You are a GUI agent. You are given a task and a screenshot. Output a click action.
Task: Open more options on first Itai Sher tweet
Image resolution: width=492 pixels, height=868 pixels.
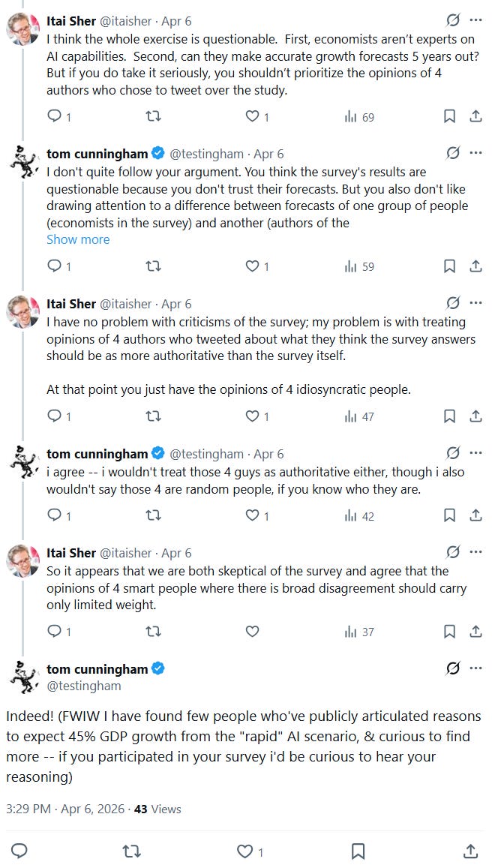pyautogui.click(x=475, y=20)
